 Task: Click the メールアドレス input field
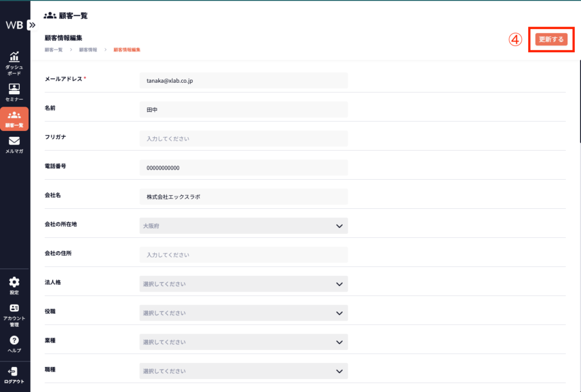pos(243,81)
